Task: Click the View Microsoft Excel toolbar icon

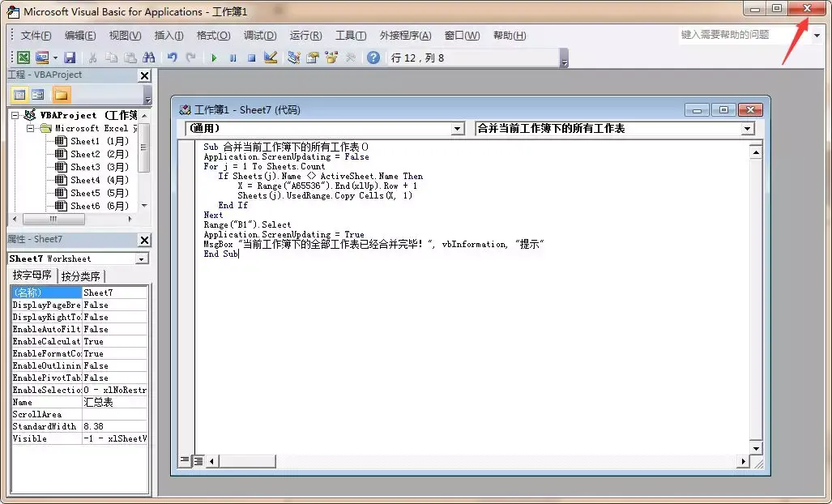Action: 23,58
